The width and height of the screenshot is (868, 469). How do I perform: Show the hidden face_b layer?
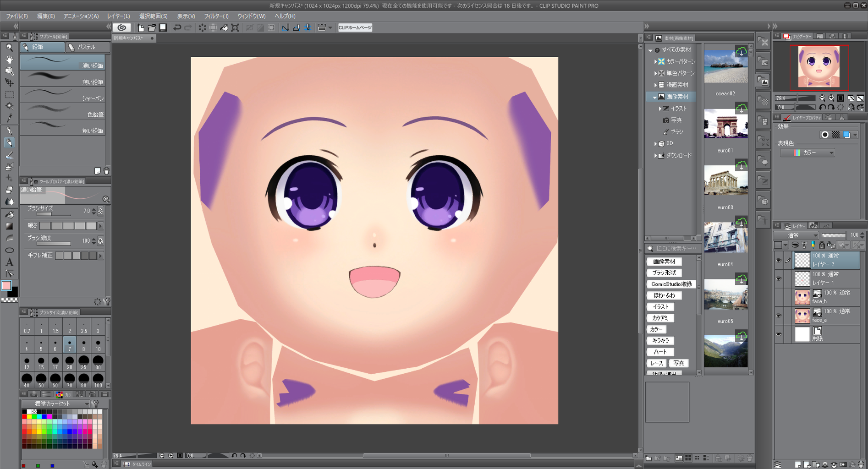(x=779, y=298)
